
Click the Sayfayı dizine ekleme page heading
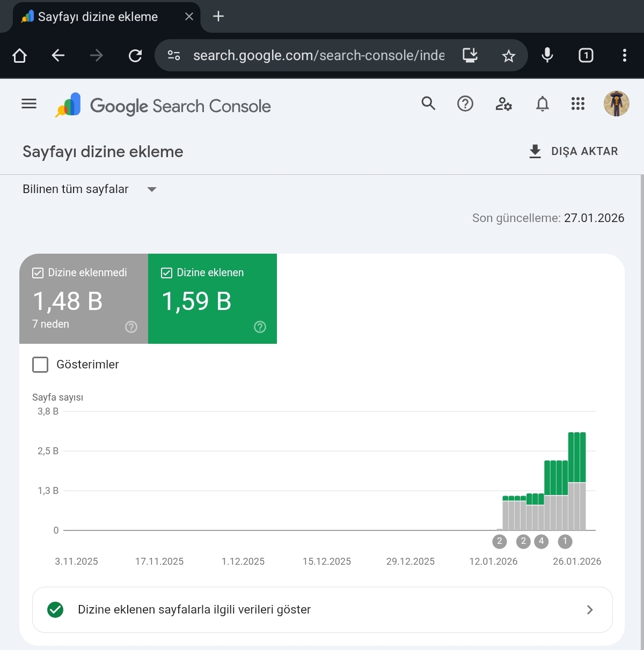pyautogui.click(x=103, y=152)
